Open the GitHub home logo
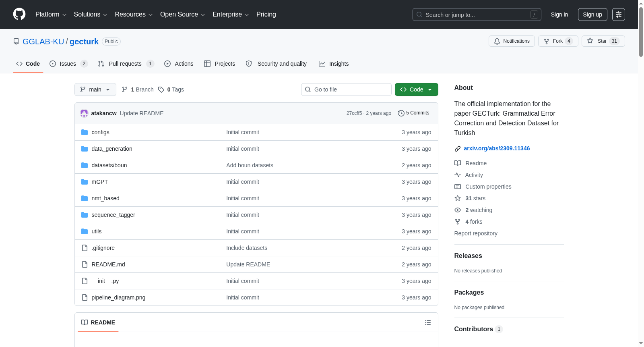Screen dimensions: 644x347 19,14
